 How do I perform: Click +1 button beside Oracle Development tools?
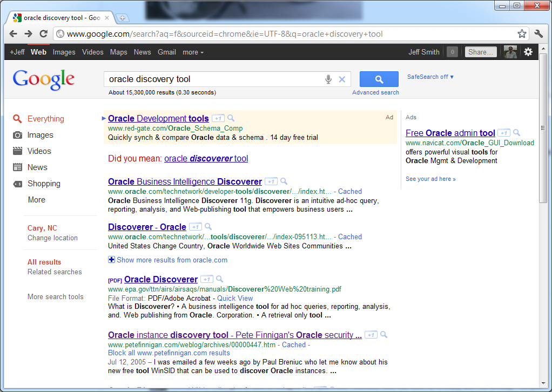click(x=218, y=118)
